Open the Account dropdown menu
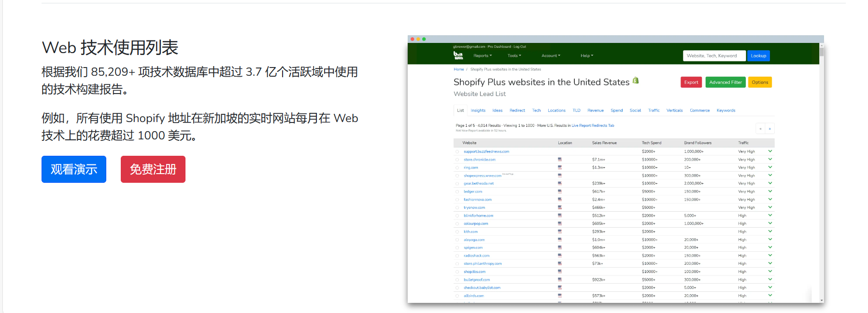Viewport: 868px width, 313px height. pos(551,56)
